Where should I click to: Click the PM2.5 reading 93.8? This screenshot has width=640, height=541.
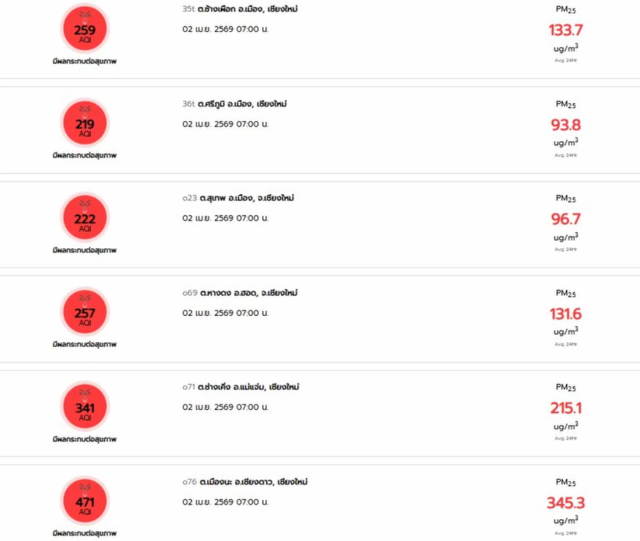click(x=565, y=124)
